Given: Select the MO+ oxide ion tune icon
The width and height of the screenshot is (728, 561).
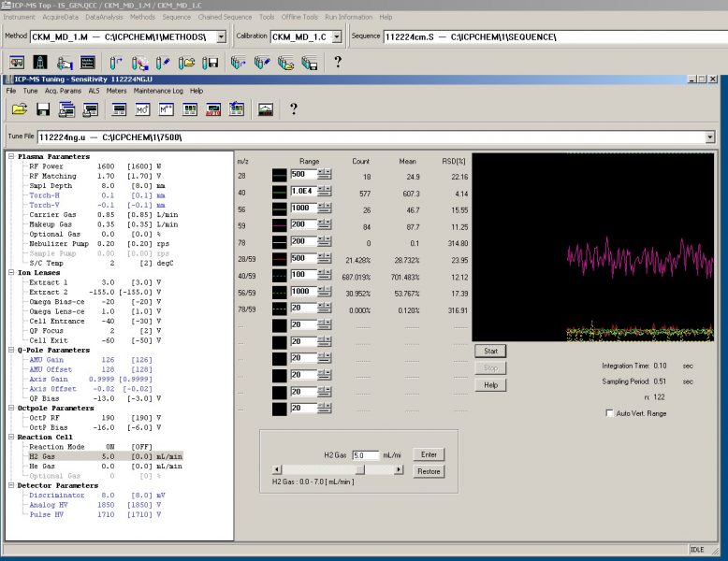Looking at the screenshot, I should pos(142,109).
